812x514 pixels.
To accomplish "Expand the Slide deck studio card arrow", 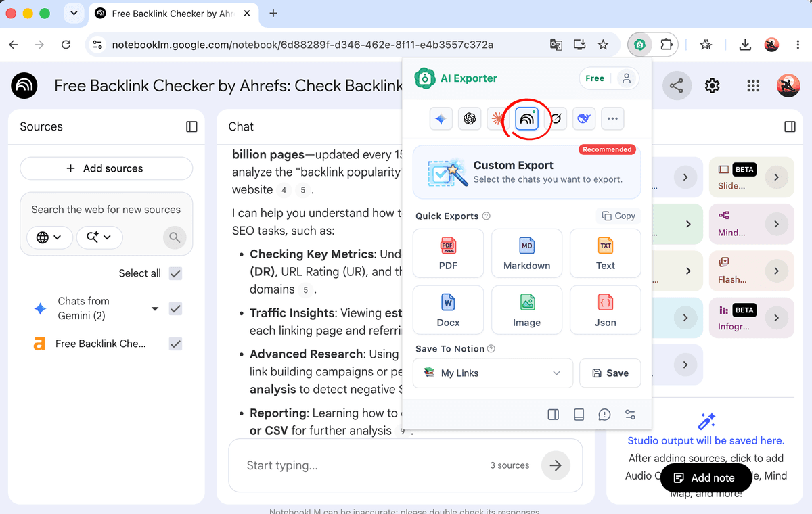I will point(776,177).
